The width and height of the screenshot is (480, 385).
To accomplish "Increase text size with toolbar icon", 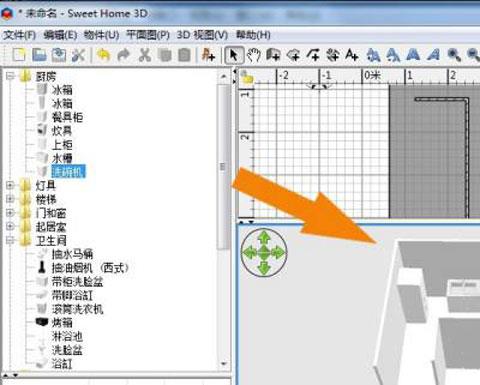I will 373,55.
